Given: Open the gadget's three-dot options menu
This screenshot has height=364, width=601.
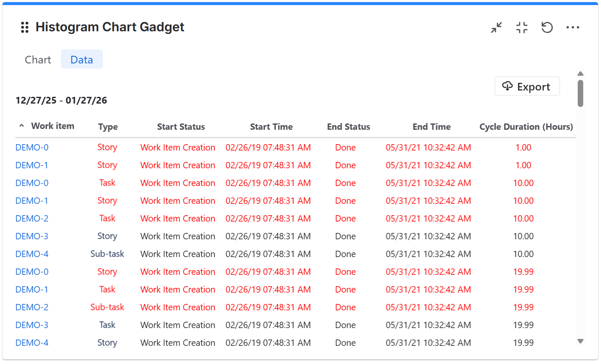Looking at the screenshot, I should [x=573, y=27].
